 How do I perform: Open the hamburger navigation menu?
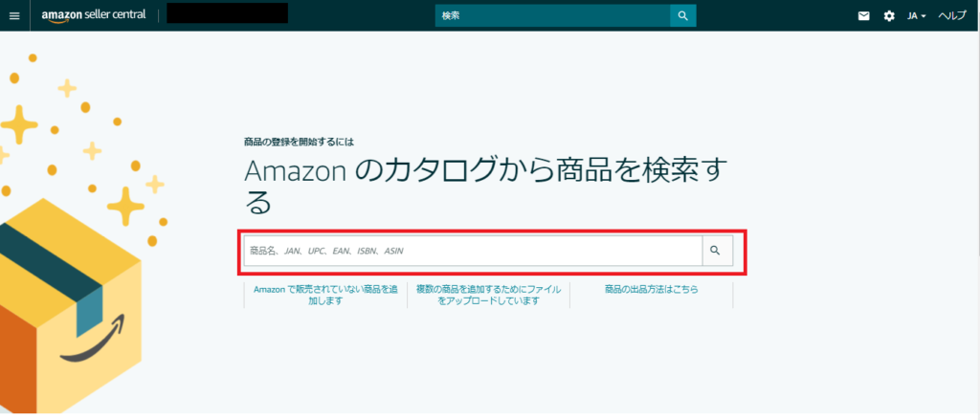[x=14, y=15]
